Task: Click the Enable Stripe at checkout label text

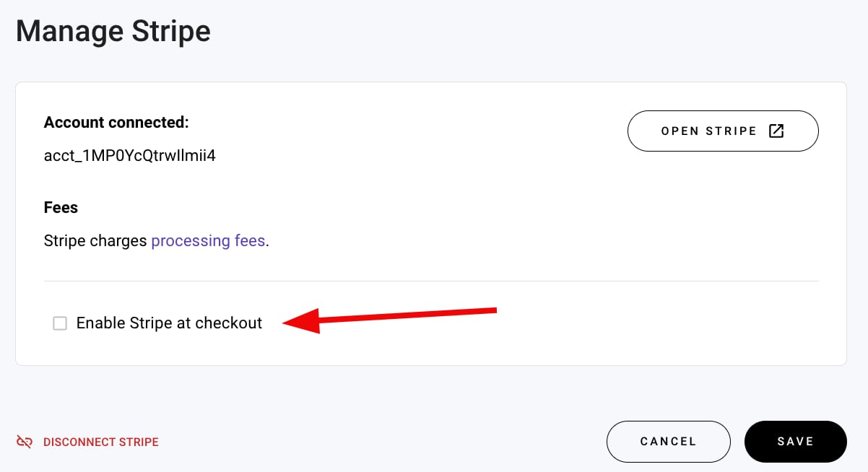Action: pos(169,323)
